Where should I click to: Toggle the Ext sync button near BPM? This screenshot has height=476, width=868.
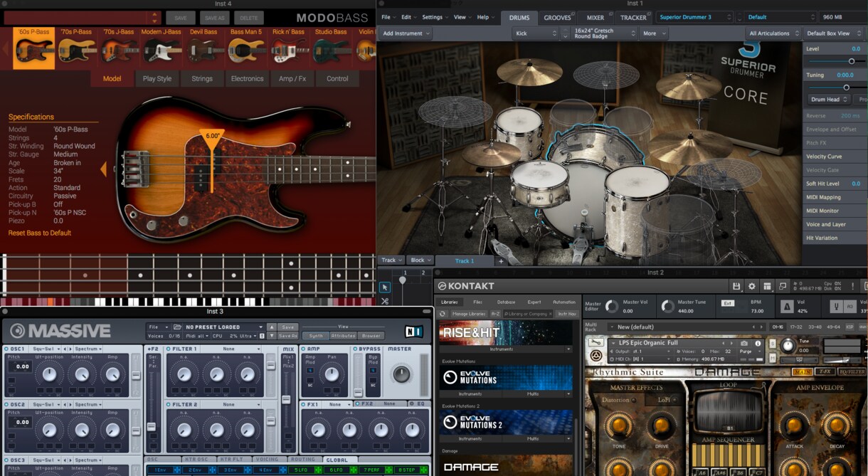click(727, 303)
